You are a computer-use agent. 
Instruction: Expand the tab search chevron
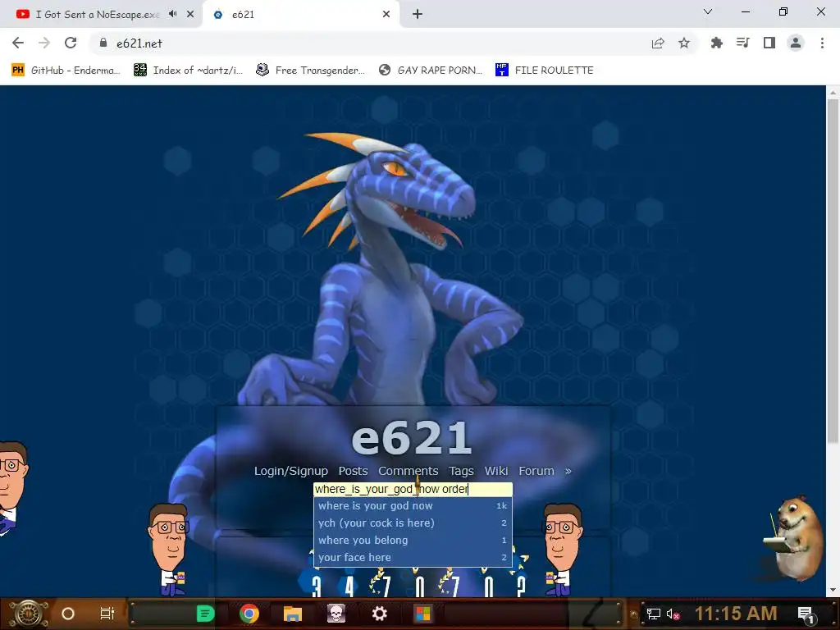[x=708, y=11]
